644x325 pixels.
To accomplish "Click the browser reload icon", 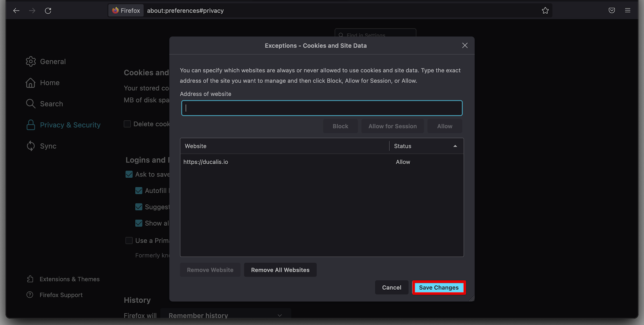I will 48,11.
